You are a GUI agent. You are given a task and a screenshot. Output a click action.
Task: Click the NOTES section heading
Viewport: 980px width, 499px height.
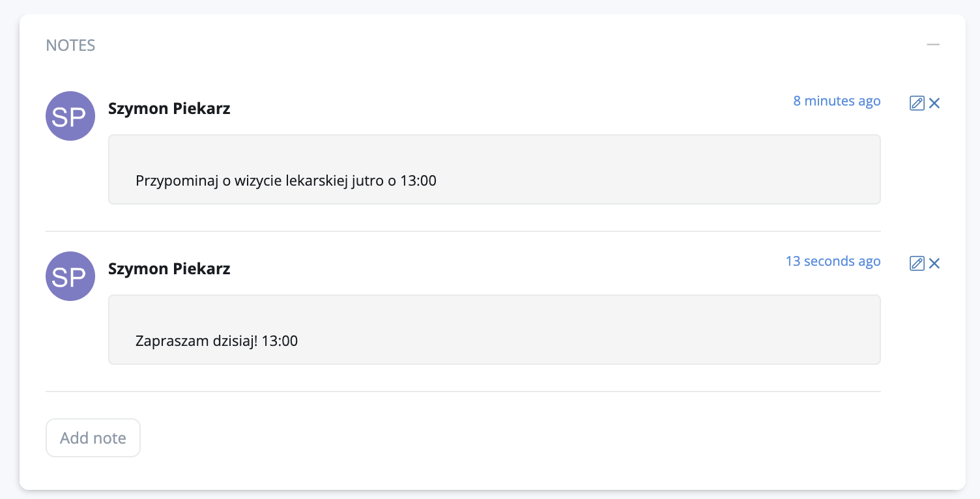click(x=70, y=46)
